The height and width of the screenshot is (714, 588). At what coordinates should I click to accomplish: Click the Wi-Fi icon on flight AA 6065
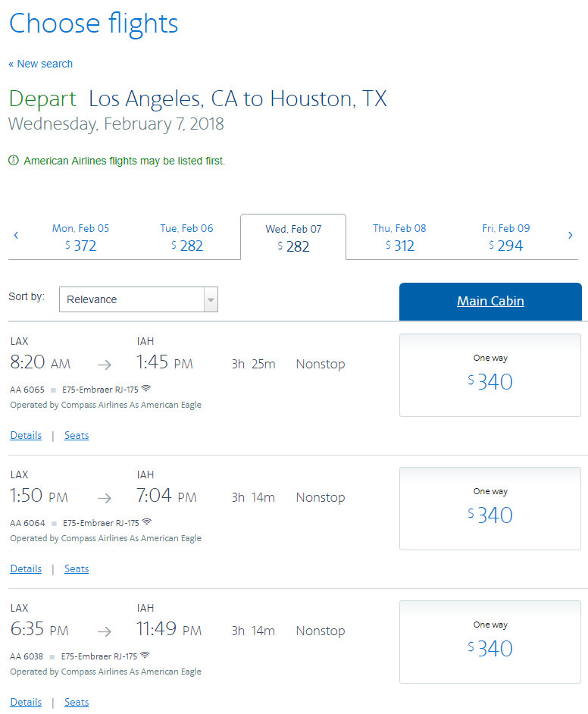click(x=146, y=388)
